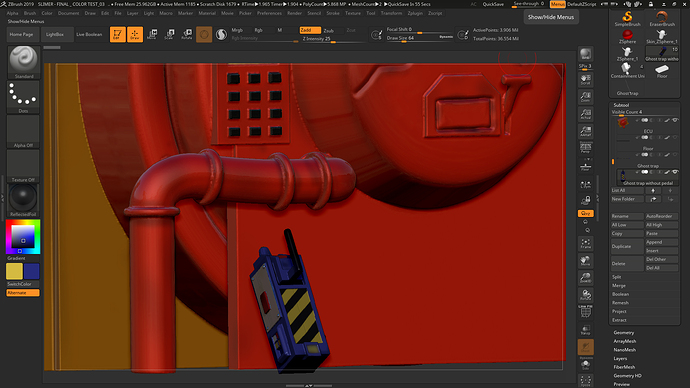Select the SimpleBrush tool
Viewport: 690px width, 388px height.
(628, 19)
